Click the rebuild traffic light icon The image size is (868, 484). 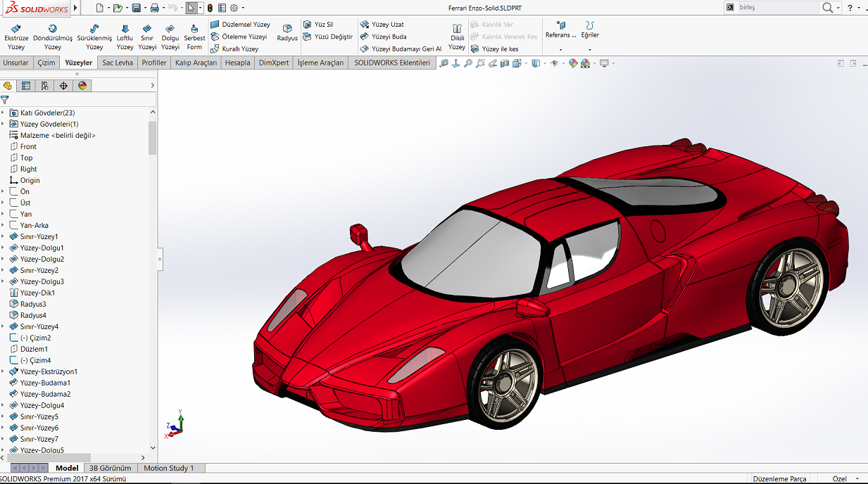tap(210, 8)
